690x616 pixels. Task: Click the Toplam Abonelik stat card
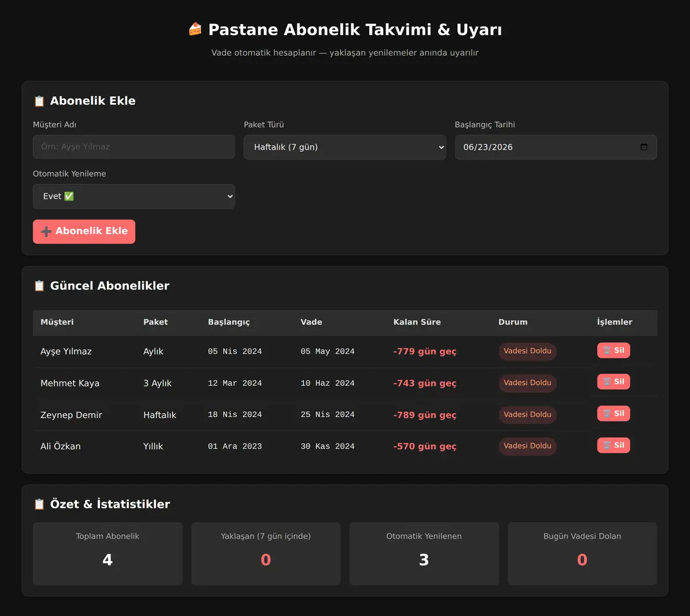(x=108, y=554)
